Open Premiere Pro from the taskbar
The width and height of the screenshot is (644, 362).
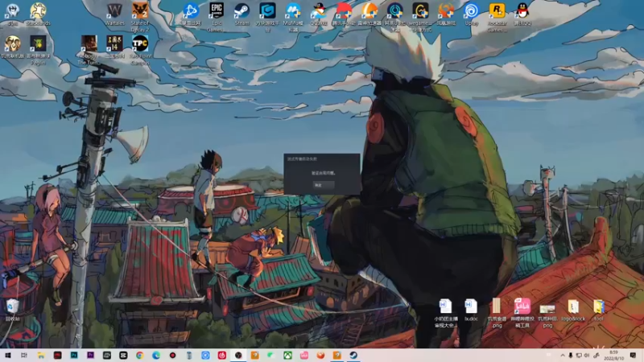point(90,355)
